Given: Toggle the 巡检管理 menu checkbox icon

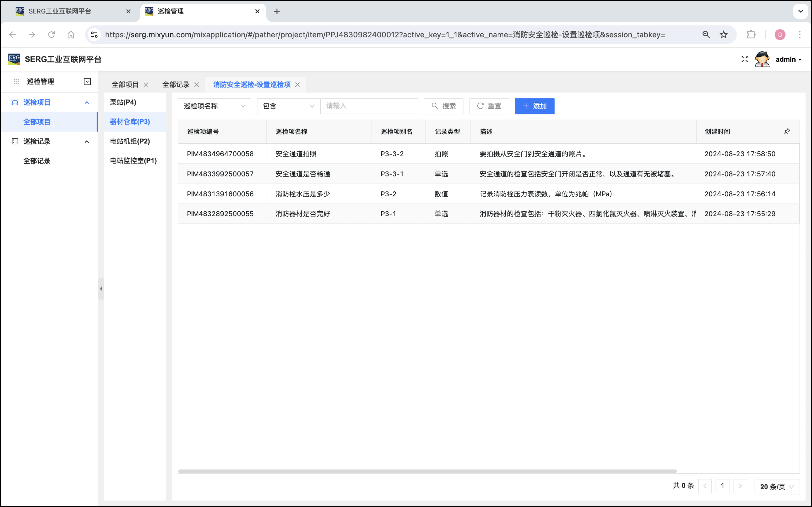Looking at the screenshot, I should pyautogui.click(x=87, y=82).
